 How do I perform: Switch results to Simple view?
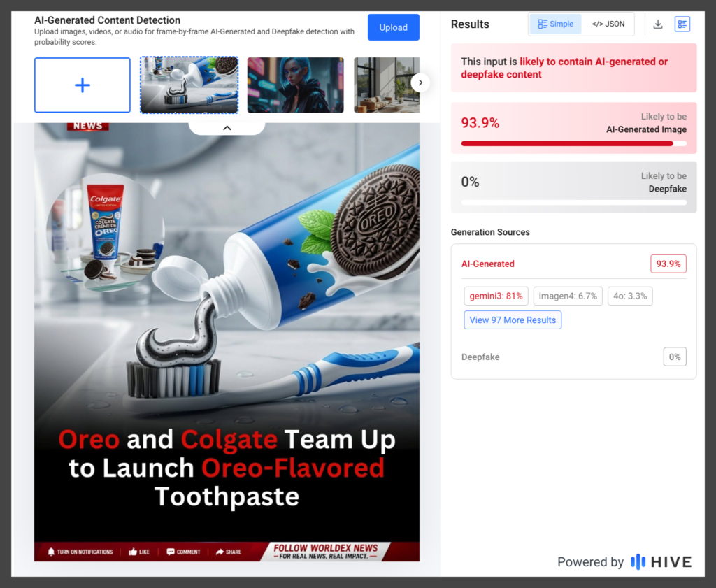point(556,24)
